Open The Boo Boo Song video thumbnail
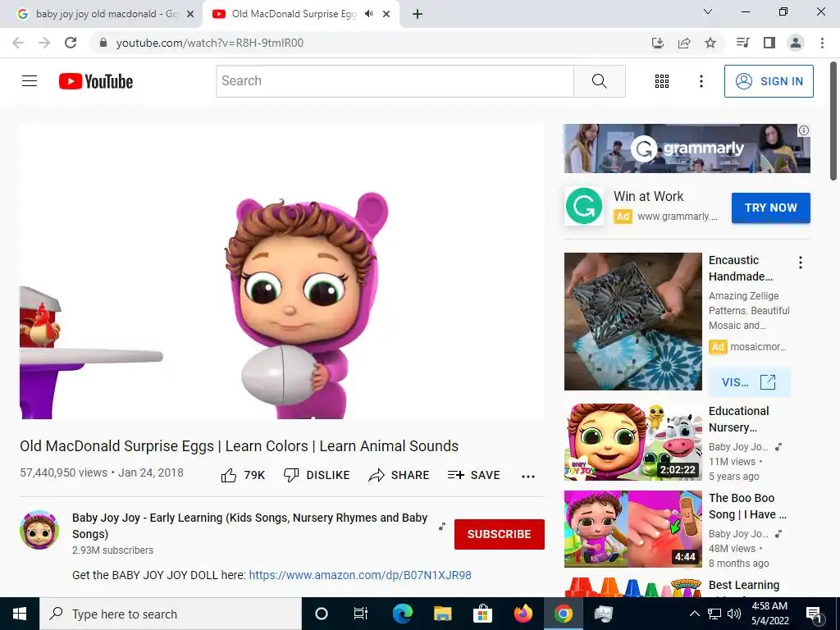 (x=632, y=529)
